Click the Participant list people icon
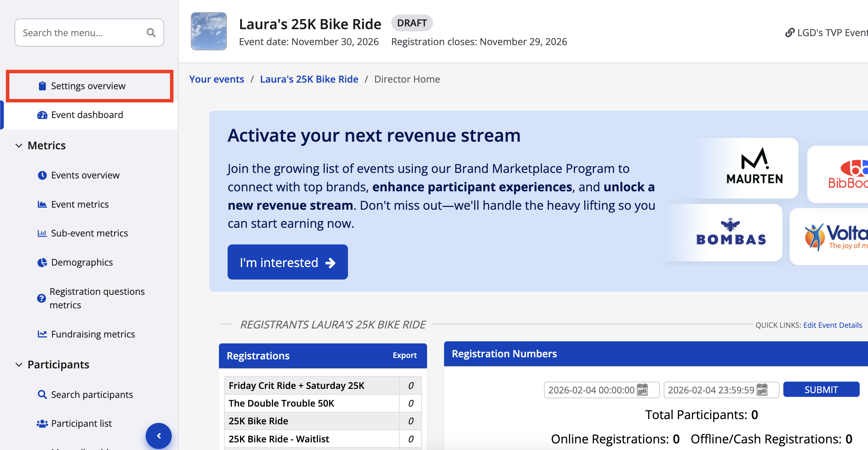 [x=42, y=424]
